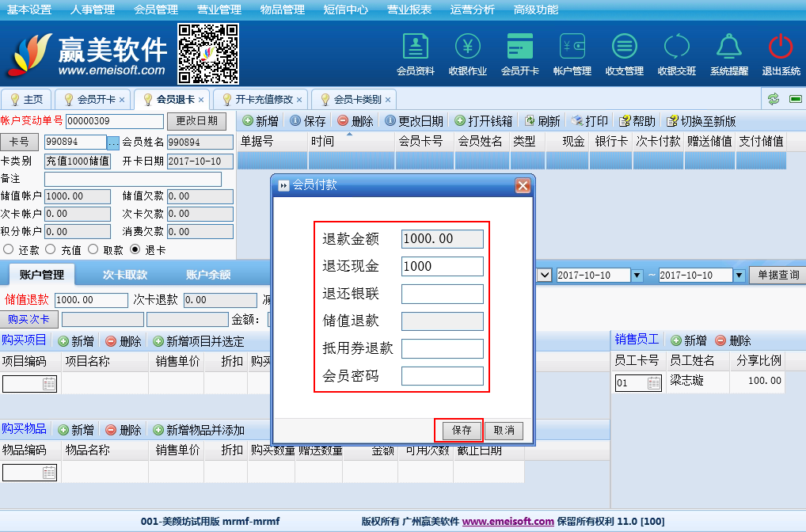Open the 会员资料 member info icon
Screen dimensions: 806x532
tap(415, 47)
